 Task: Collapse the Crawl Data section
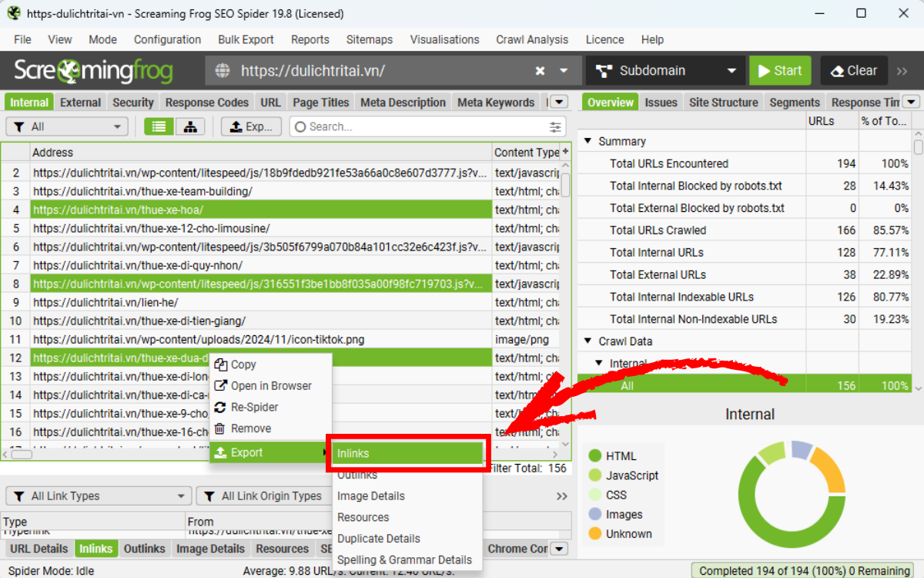tap(587, 341)
